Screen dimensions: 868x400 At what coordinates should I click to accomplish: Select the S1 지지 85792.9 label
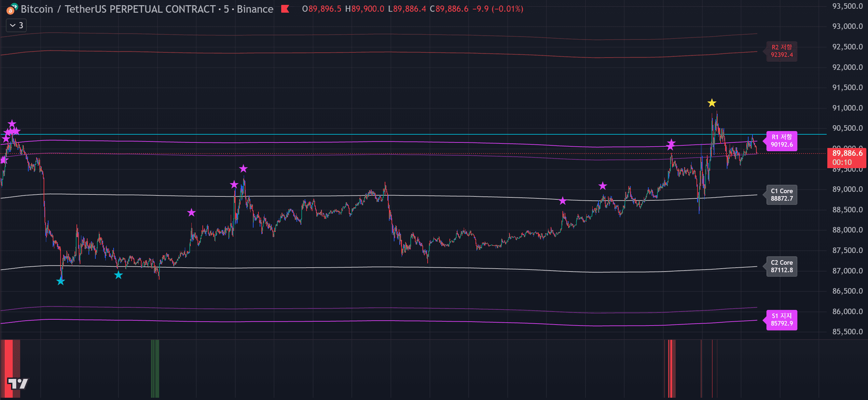[781, 320]
